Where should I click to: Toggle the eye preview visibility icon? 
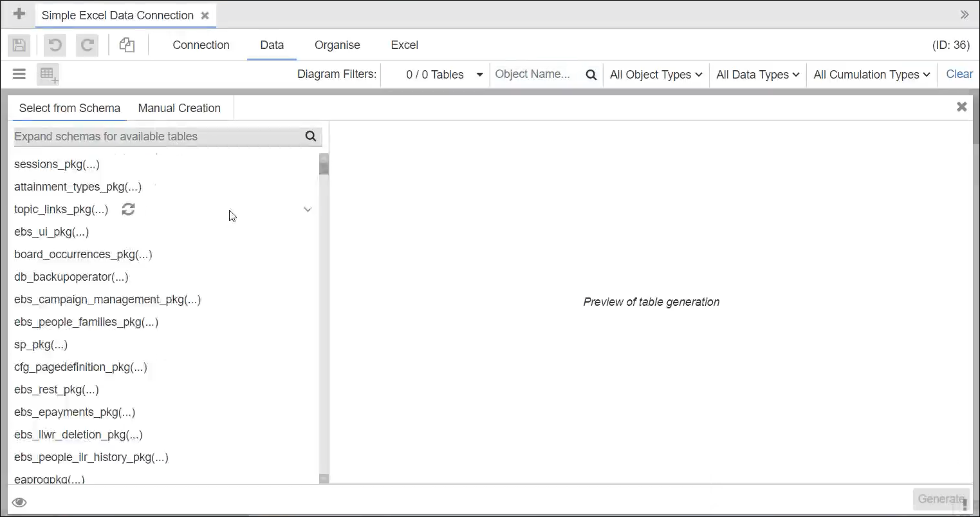(19, 502)
